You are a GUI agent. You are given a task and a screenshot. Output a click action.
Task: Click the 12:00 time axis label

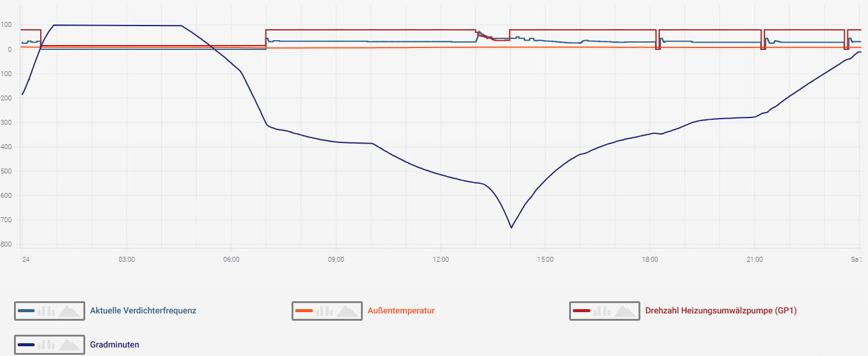pyautogui.click(x=441, y=259)
